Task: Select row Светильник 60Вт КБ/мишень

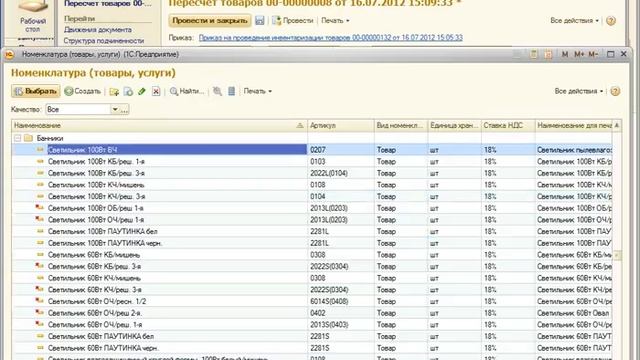Action: (x=312, y=255)
